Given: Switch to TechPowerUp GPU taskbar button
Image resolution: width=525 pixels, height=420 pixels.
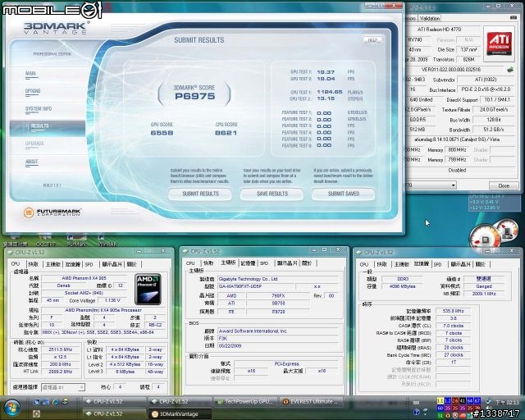Looking at the screenshot, I should pyautogui.click(x=246, y=401).
